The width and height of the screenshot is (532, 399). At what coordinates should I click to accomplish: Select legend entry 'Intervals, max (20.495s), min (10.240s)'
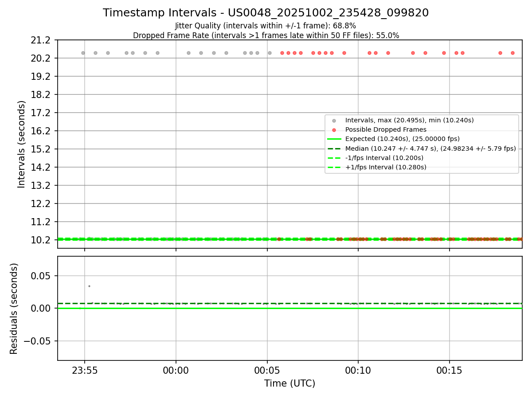(x=409, y=120)
